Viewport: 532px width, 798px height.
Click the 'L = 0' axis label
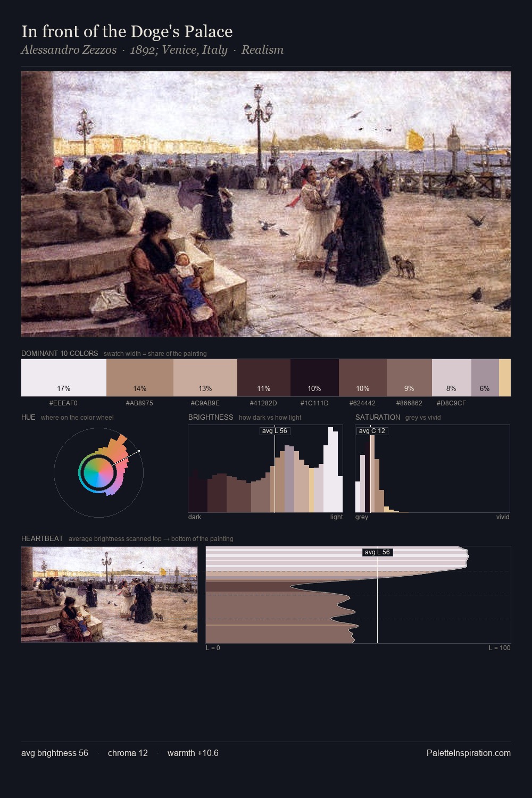pyautogui.click(x=213, y=648)
